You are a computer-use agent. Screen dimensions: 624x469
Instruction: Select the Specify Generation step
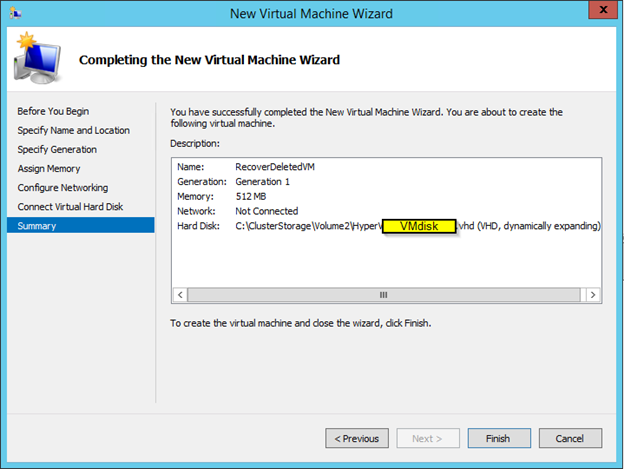pos(57,149)
